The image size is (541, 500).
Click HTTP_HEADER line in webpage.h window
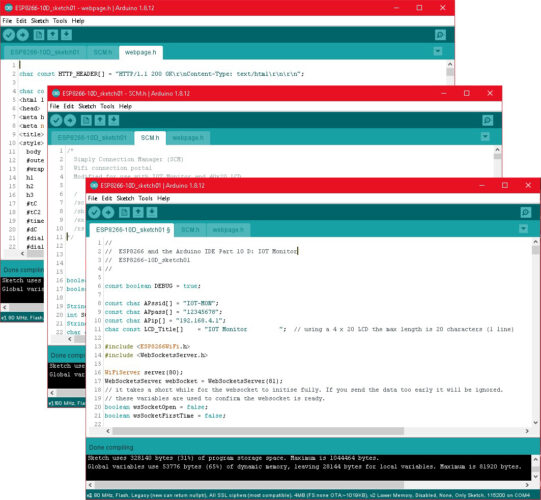(161, 74)
